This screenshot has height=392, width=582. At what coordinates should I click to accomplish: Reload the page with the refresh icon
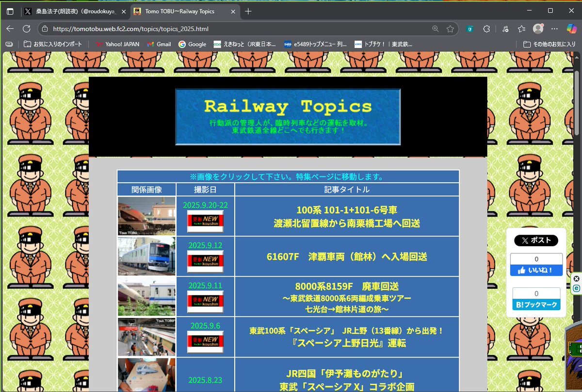coord(27,29)
